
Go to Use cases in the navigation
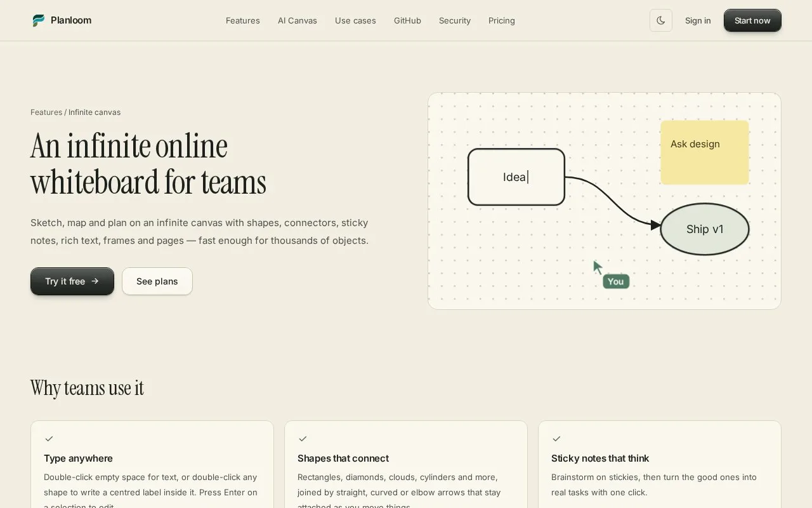[355, 20]
